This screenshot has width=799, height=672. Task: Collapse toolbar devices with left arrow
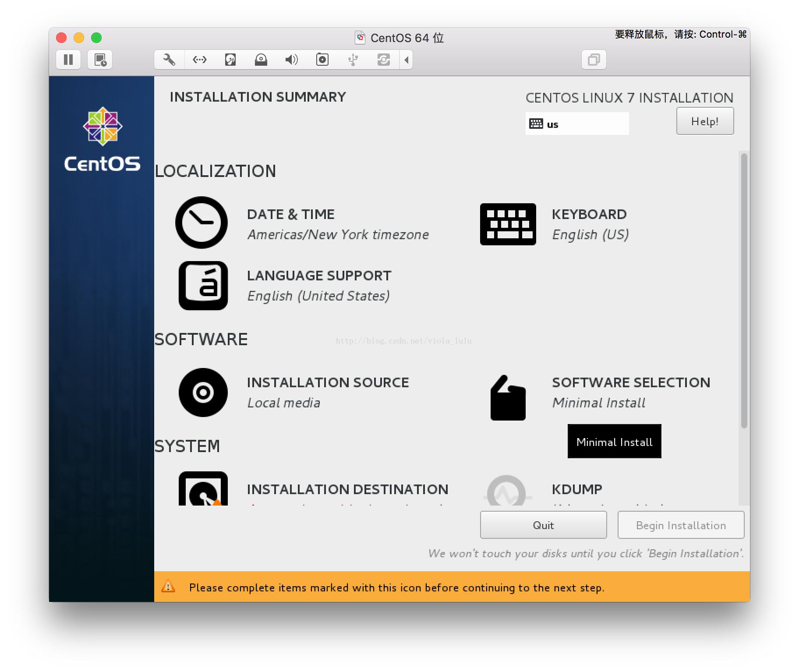(x=407, y=60)
